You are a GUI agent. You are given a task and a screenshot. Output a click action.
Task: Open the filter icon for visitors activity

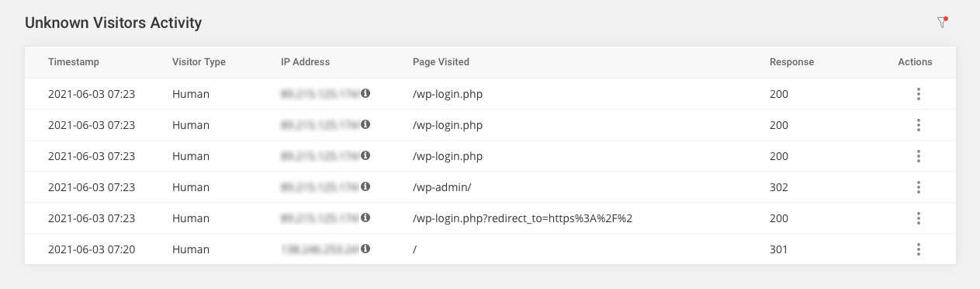coord(942,23)
